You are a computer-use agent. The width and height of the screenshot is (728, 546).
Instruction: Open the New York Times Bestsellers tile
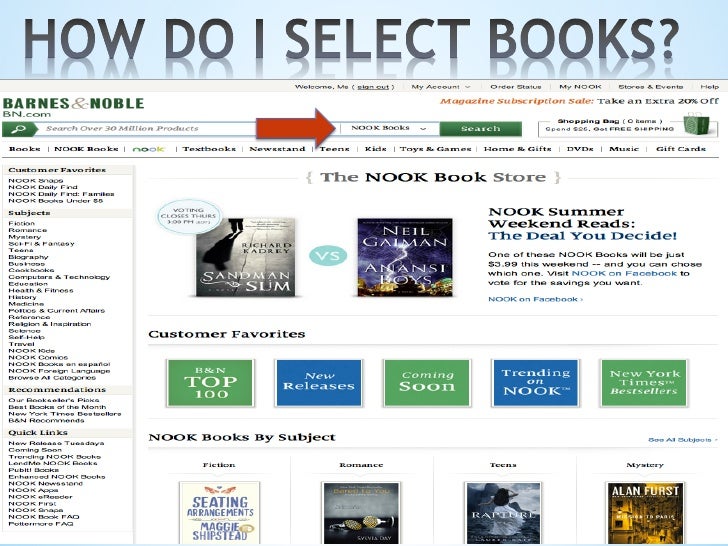644,383
